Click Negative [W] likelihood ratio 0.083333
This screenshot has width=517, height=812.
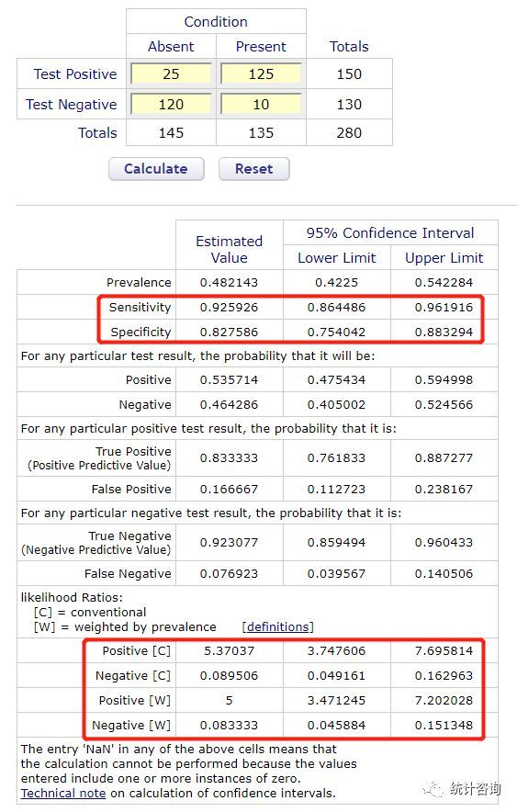[x=229, y=726]
